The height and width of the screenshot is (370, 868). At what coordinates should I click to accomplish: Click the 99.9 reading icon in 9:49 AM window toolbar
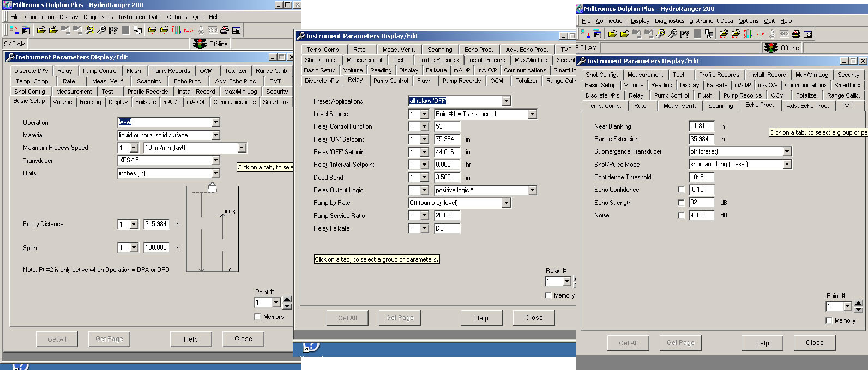pyautogui.click(x=213, y=30)
